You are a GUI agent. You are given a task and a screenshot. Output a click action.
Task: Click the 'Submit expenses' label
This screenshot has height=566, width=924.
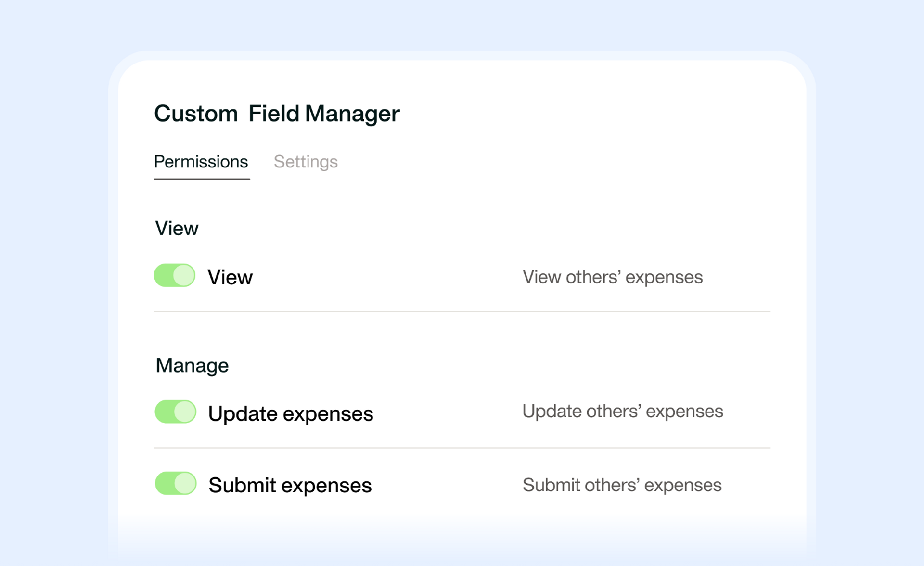(x=290, y=485)
